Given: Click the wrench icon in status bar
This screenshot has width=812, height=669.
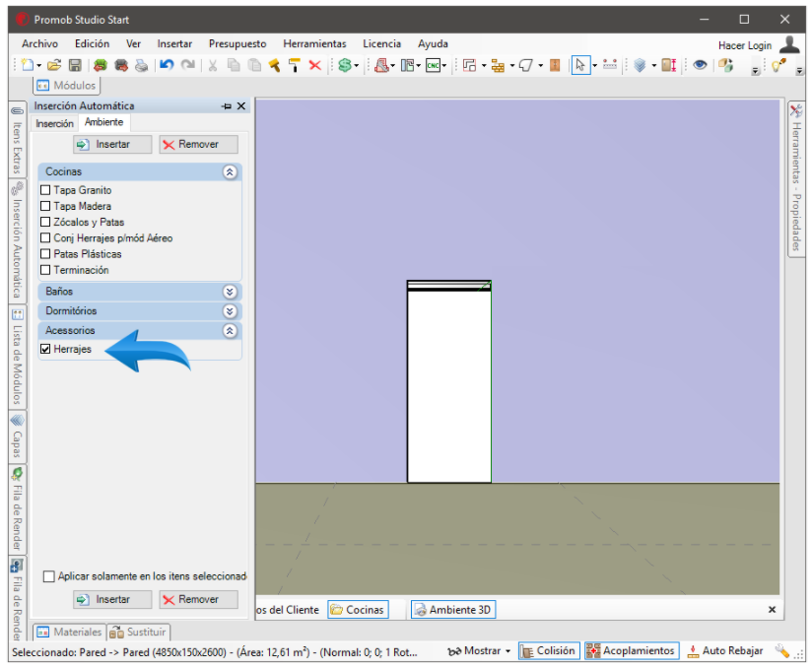Looking at the screenshot, I should (x=782, y=651).
